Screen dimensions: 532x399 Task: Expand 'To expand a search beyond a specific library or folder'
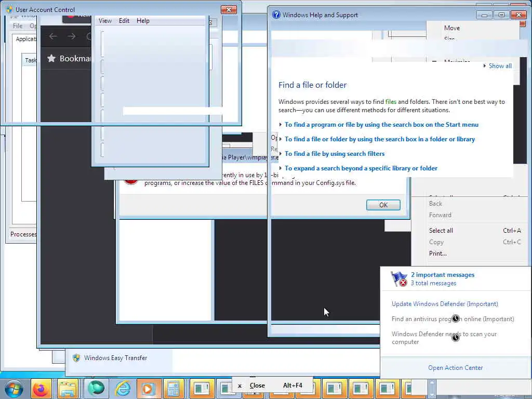coord(361,168)
